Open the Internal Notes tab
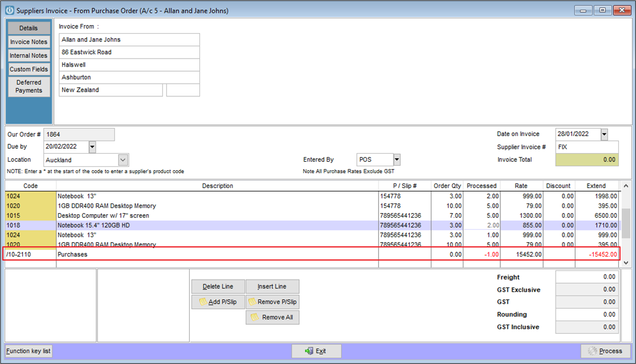Screen dimensions: 636x364 (x=29, y=55)
